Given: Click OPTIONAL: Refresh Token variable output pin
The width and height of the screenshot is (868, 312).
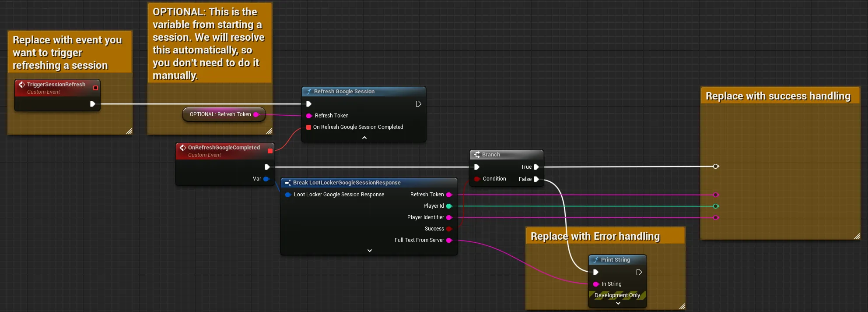Looking at the screenshot, I should 256,114.
